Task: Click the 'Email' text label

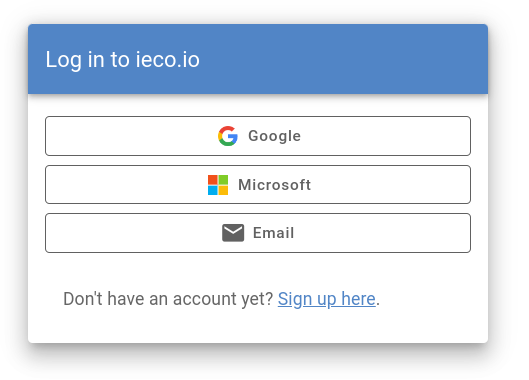Action: tap(273, 233)
